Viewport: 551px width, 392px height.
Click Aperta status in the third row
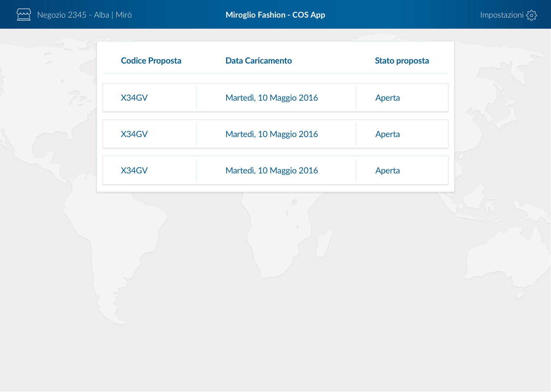click(388, 170)
